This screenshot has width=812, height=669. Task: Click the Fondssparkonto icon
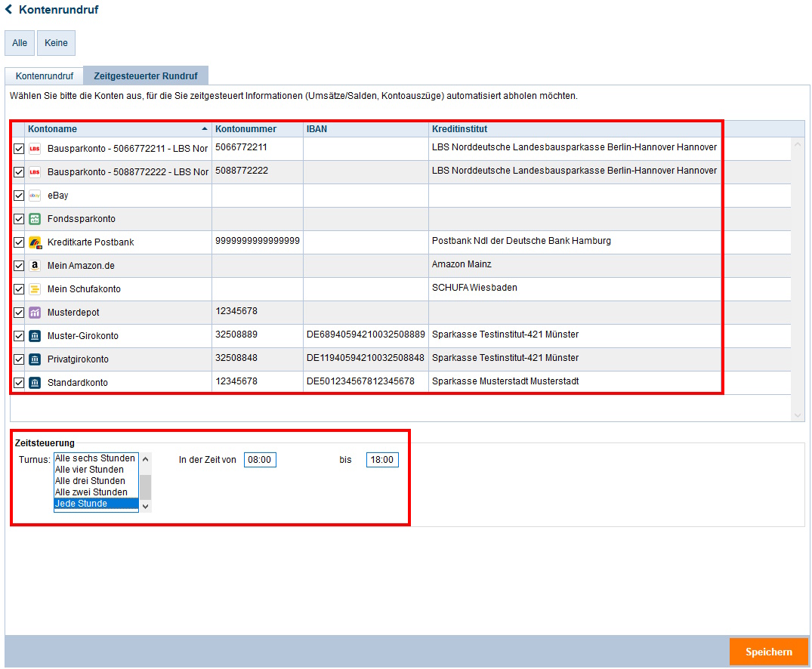[x=35, y=219]
